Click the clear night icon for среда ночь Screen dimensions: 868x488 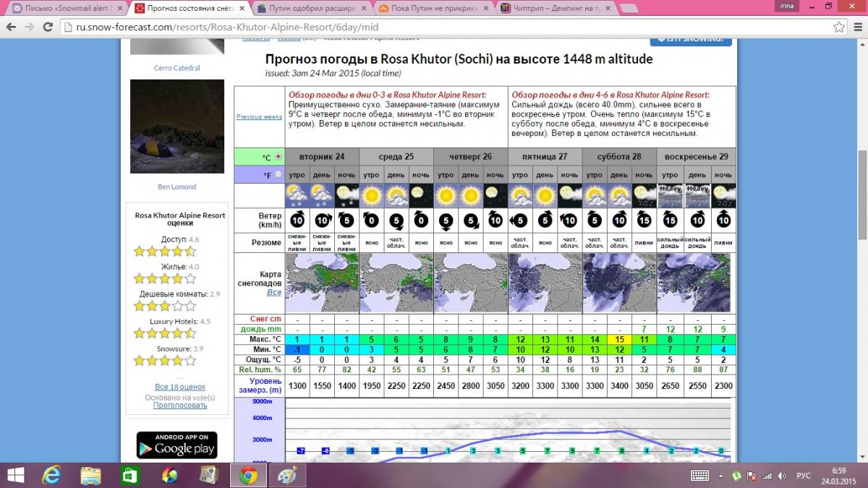coord(421,195)
